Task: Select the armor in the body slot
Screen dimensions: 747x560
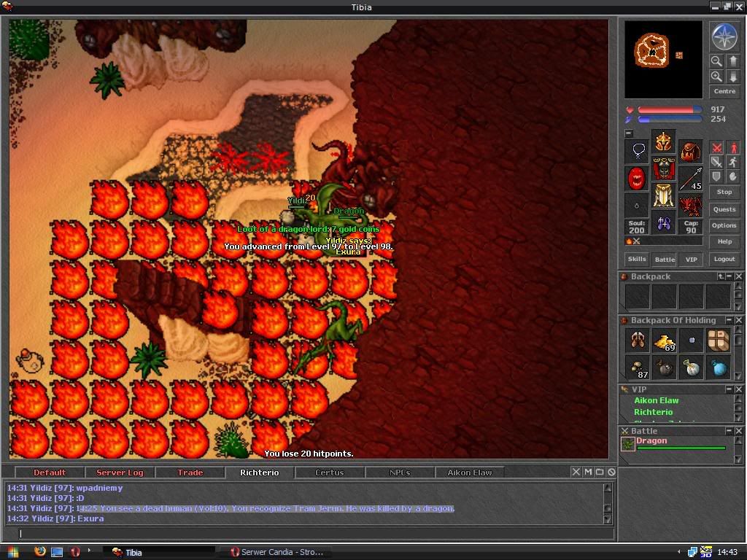Action: [x=664, y=168]
